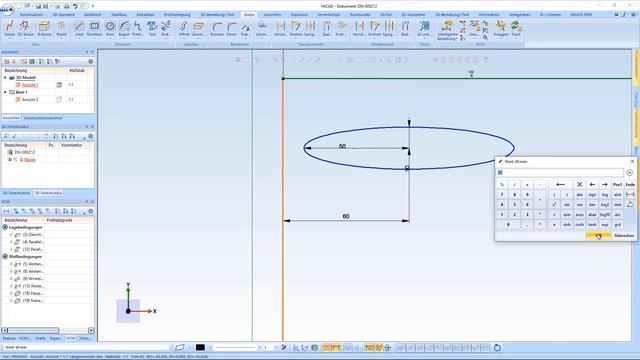Click the digit 7 key in calculator

tap(502, 195)
